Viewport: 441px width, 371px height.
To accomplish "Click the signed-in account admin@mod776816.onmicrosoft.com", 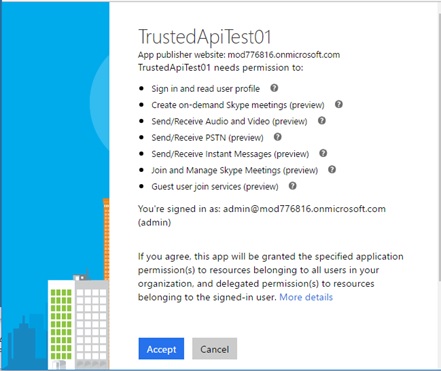I will click(x=304, y=209).
